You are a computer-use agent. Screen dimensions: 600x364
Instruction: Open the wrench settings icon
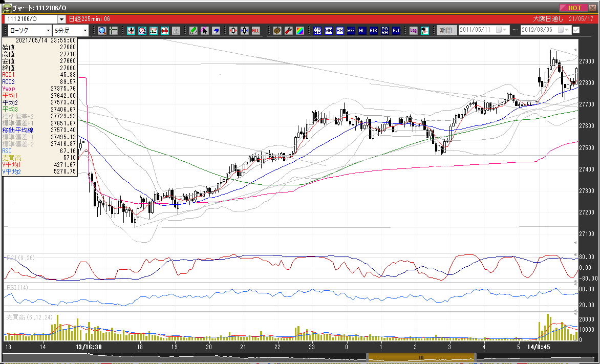288,31
